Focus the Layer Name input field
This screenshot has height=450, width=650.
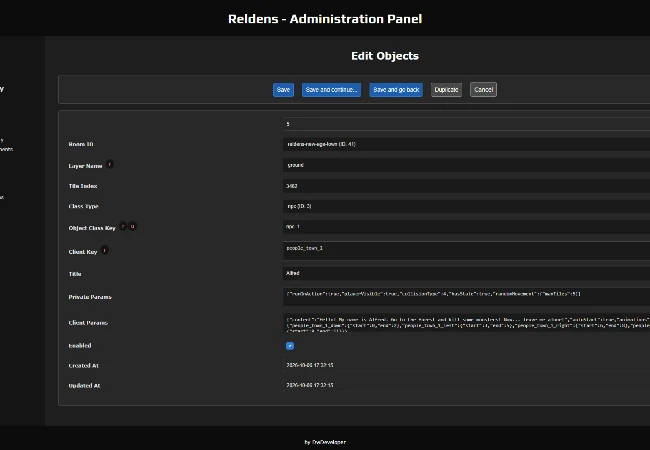[466, 165]
